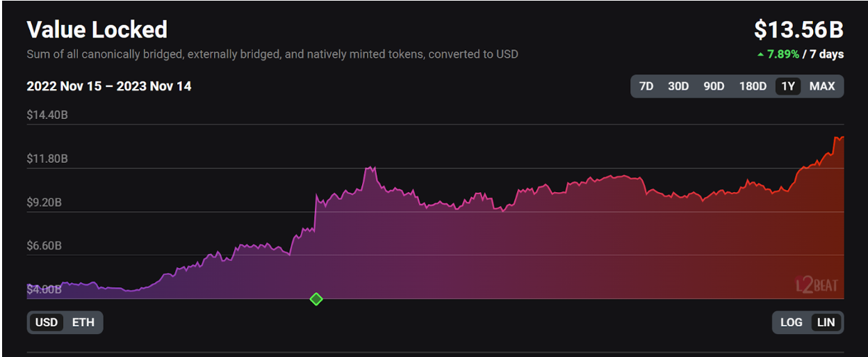Click the green diamond milestone marker
Screen dimensions: 868x357
pos(316,299)
